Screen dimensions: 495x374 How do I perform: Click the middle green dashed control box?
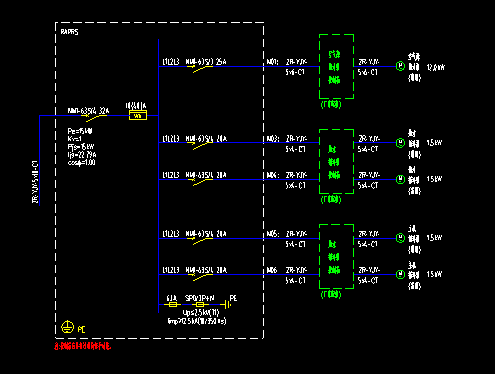336,161
